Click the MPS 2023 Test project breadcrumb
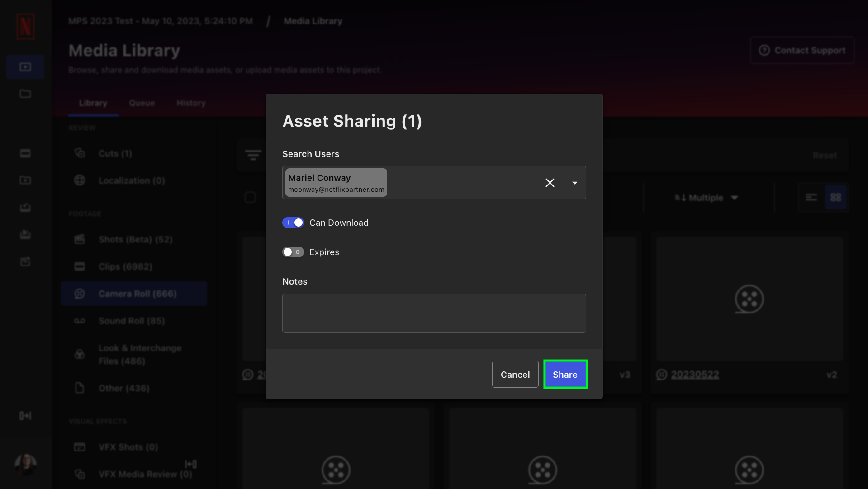The height and width of the screenshot is (489, 868). [x=161, y=21]
